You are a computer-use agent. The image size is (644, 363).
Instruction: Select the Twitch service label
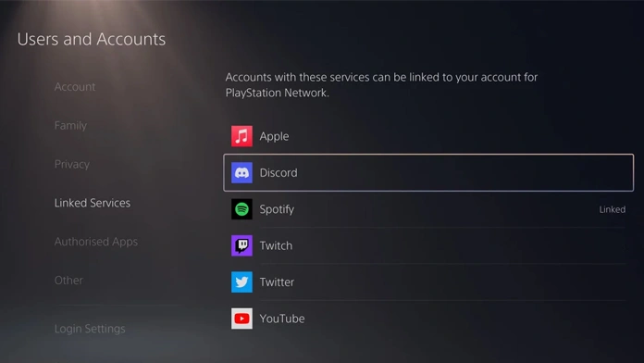coord(276,245)
